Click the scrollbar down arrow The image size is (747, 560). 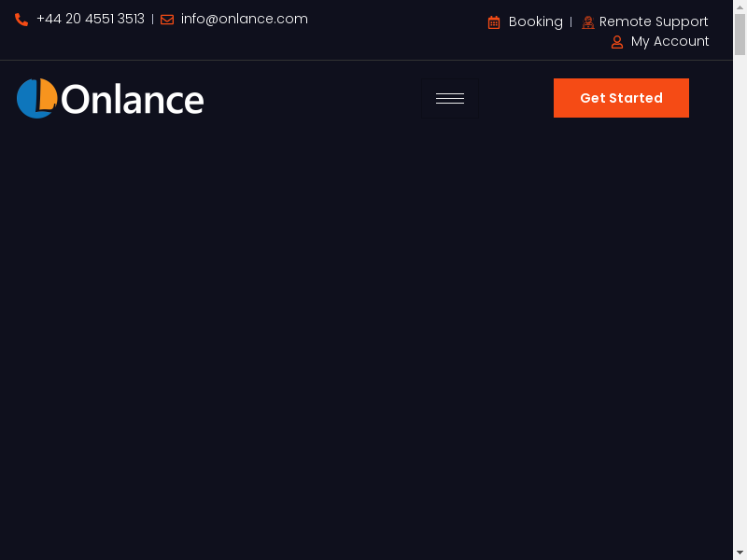click(x=740, y=553)
